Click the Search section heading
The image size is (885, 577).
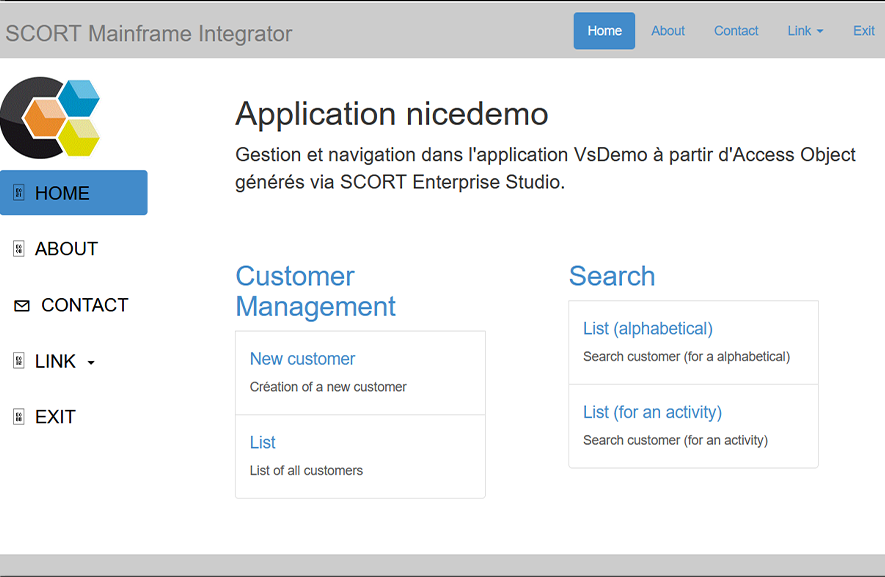pyautogui.click(x=612, y=276)
